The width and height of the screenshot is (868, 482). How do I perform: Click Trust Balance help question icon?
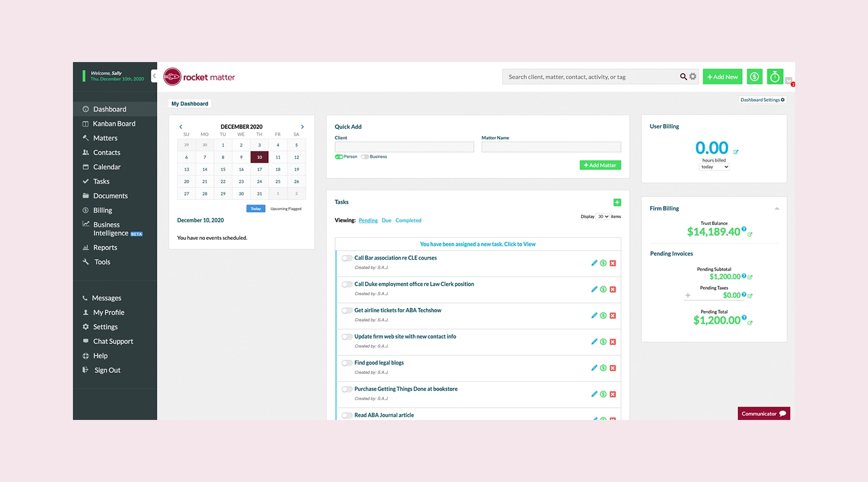click(x=744, y=230)
